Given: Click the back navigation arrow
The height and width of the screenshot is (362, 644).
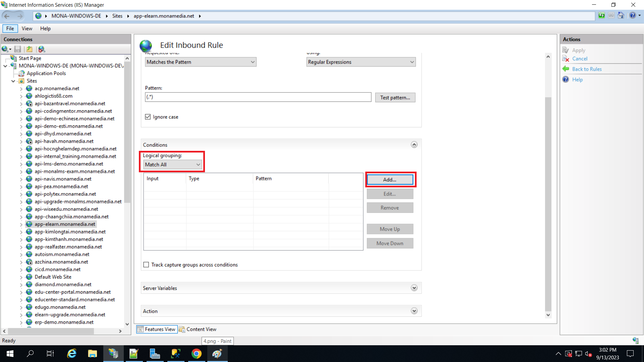Looking at the screenshot, I should click(x=7, y=16).
